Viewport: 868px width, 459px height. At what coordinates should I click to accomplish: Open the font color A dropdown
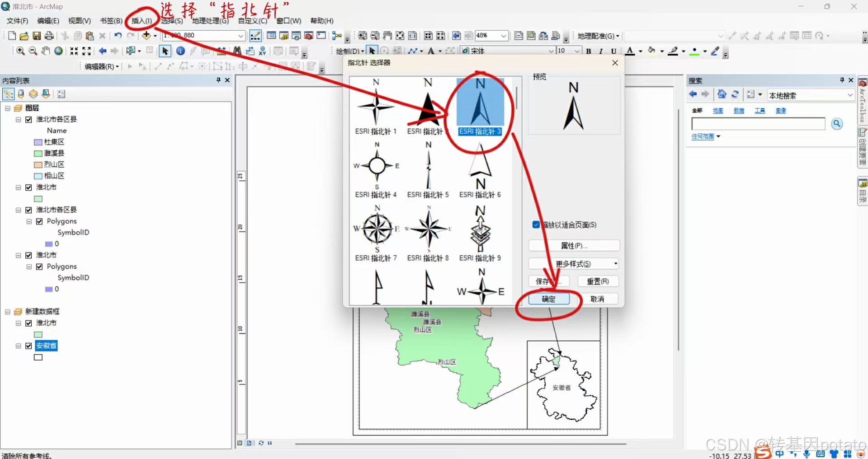coord(641,51)
